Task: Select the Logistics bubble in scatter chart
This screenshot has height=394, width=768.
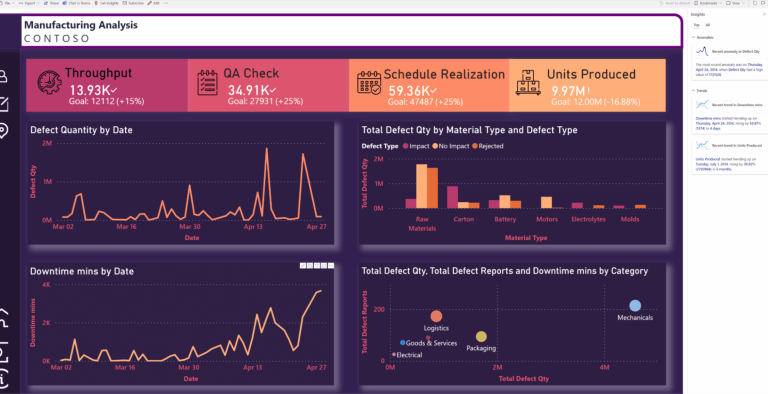Action: 436,316
